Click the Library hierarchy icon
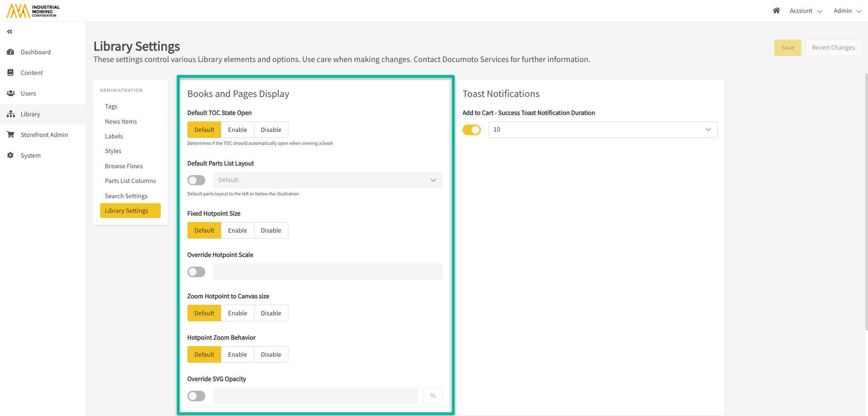Screen dimensions: 868x416 coord(11,114)
